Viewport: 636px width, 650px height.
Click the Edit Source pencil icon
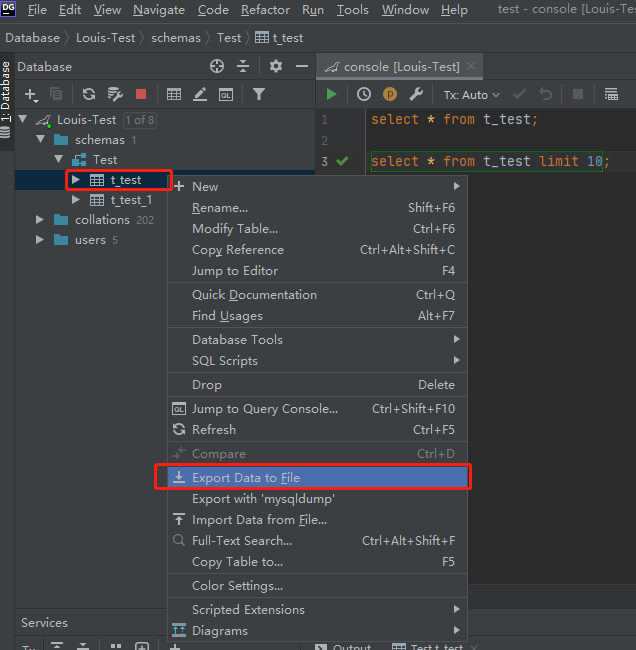(200, 95)
